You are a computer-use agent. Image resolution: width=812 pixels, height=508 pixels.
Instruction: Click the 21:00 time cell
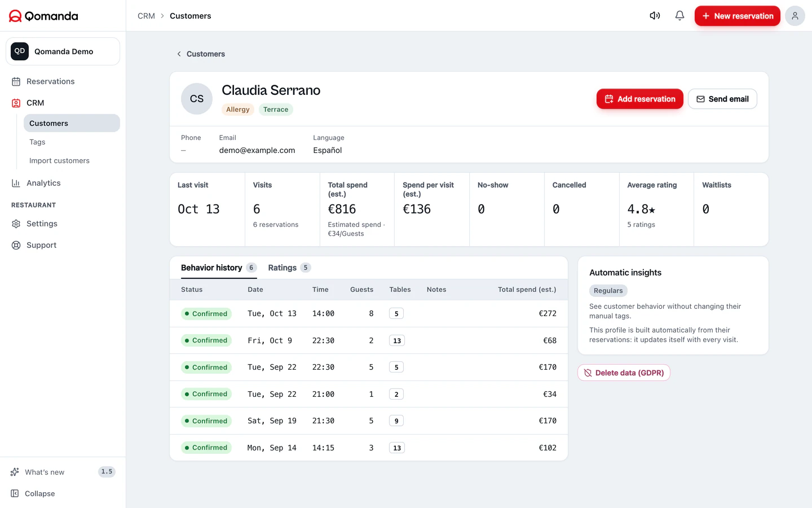click(323, 394)
